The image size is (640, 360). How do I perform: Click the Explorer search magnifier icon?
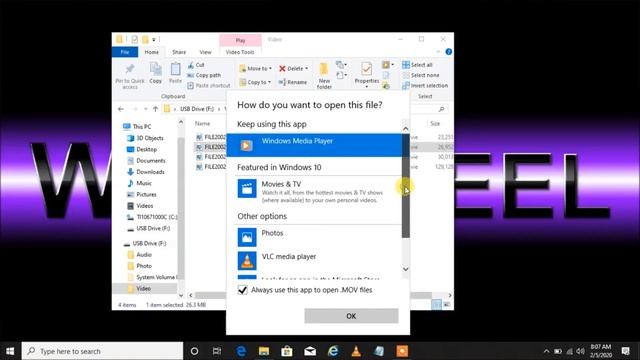(441, 109)
